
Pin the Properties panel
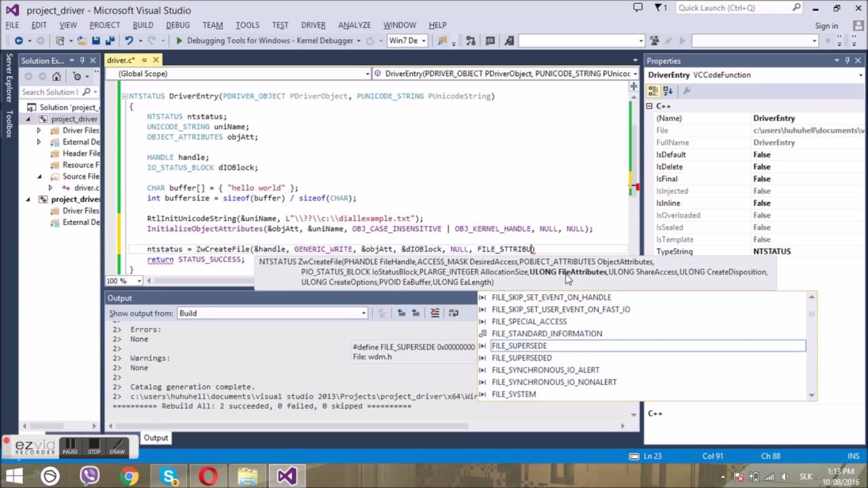(848, 60)
